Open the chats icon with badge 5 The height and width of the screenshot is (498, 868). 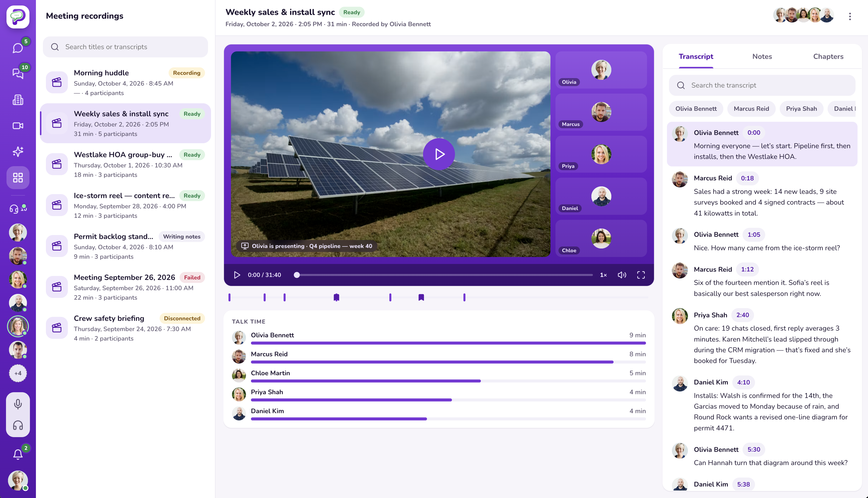click(18, 48)
